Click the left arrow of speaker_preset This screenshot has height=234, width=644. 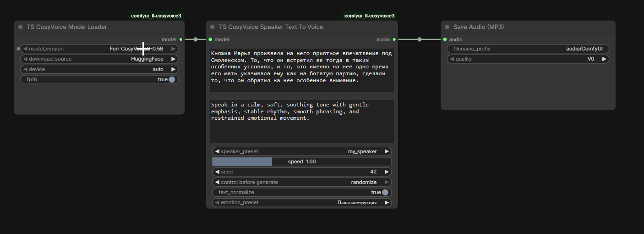pyautogui.click(x=217, y=151)
